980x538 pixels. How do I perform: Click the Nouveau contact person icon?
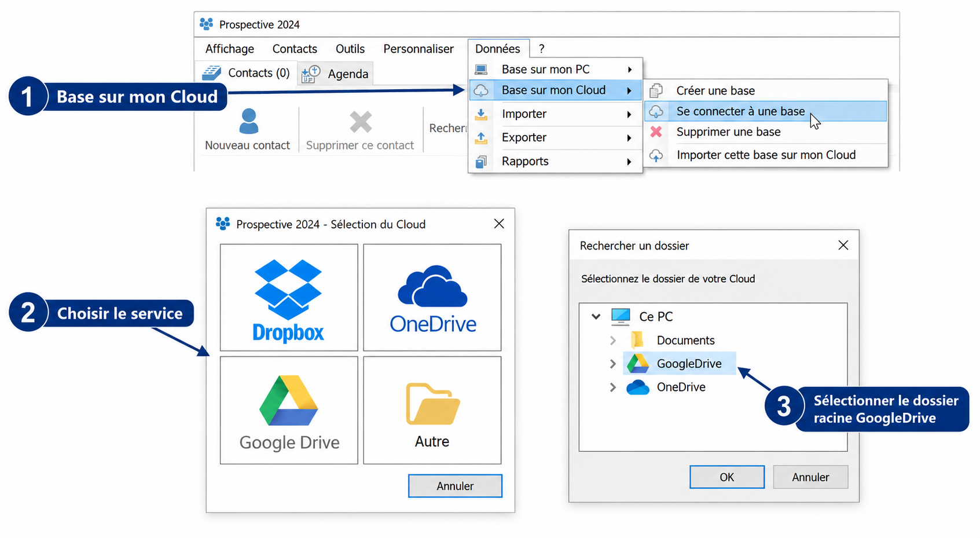pos(249,122)
